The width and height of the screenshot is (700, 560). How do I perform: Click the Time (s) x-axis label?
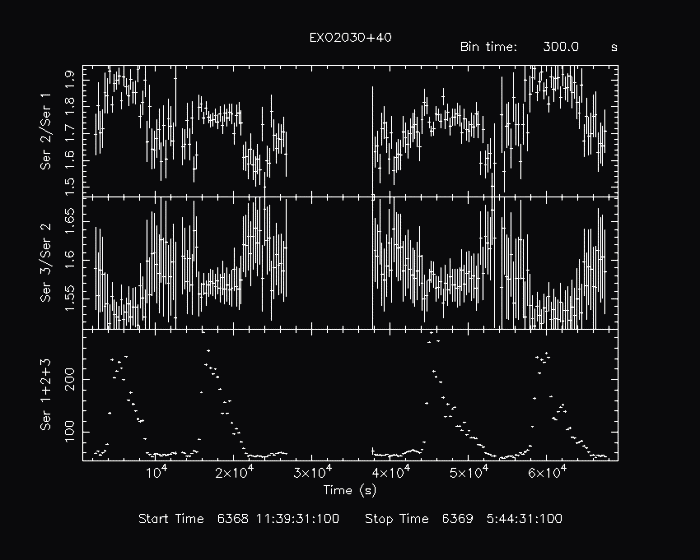tap(350, 490)
